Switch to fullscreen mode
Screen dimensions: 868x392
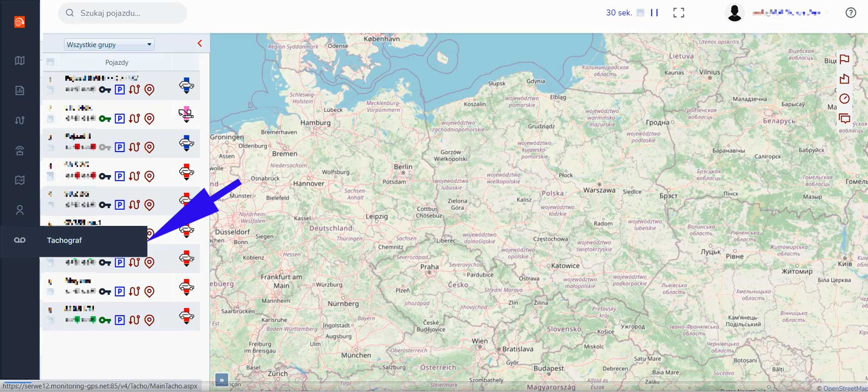679,13
